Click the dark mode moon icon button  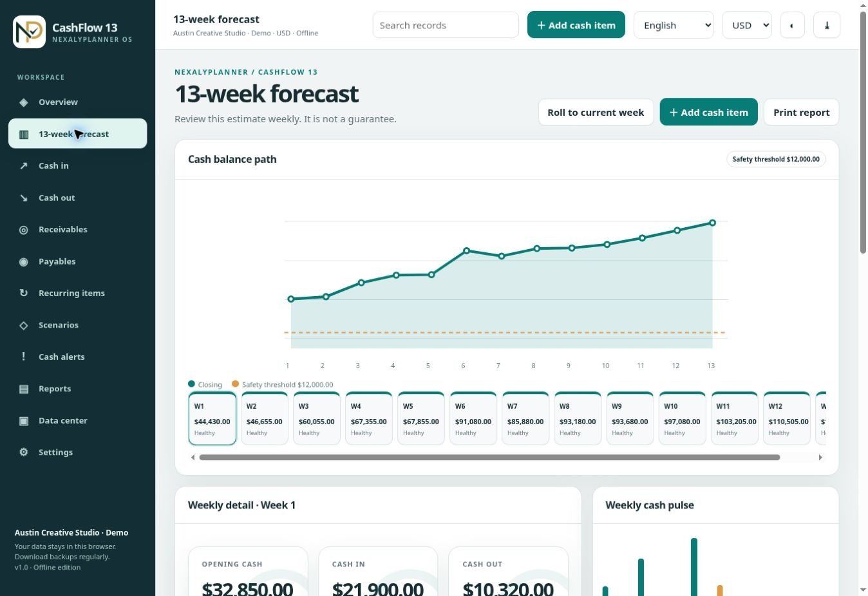(x=792, y=25)
